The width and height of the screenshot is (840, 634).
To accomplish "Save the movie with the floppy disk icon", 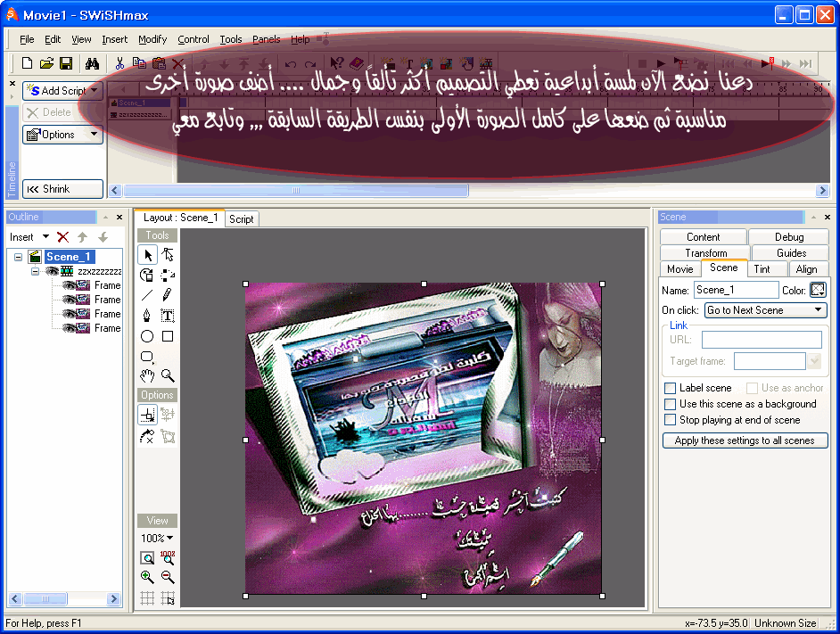I will 66,63.
